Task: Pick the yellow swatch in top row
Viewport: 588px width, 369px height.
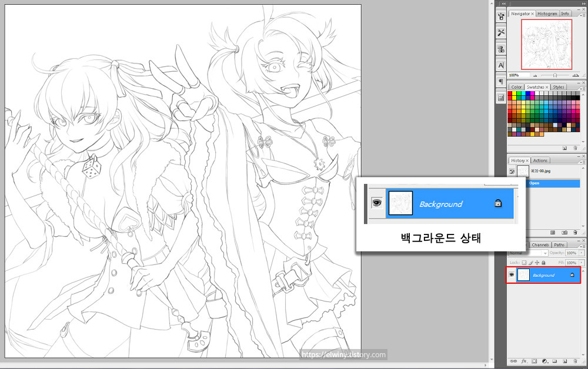Action: (514, 93)
